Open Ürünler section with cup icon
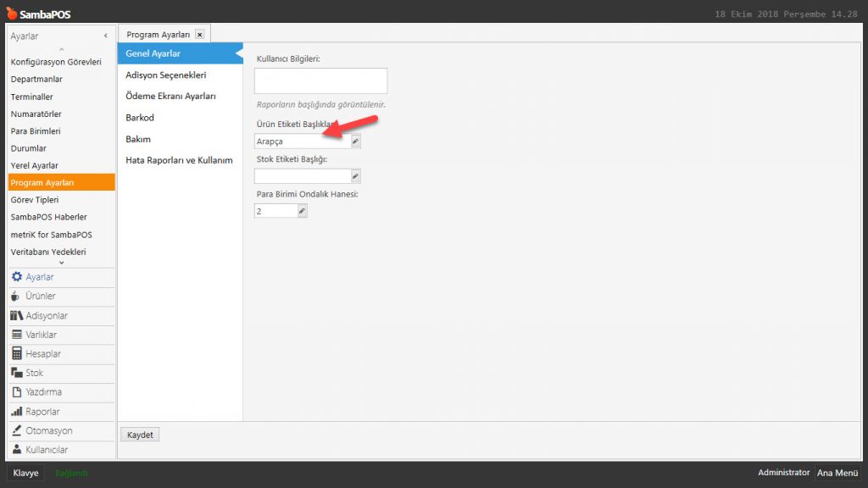 41,297
